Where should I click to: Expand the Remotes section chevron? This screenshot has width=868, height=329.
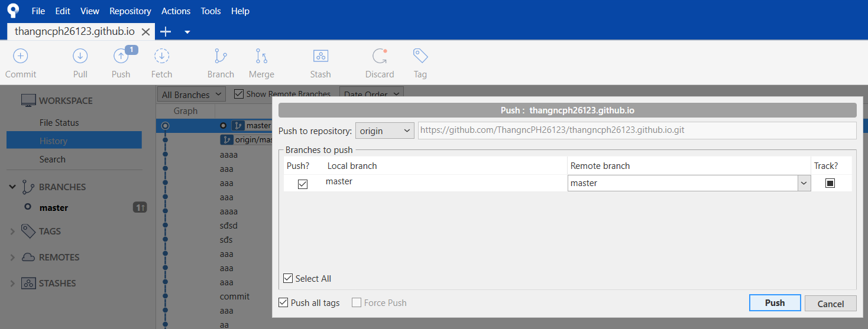pyautogui.click(x=12, y=258)
